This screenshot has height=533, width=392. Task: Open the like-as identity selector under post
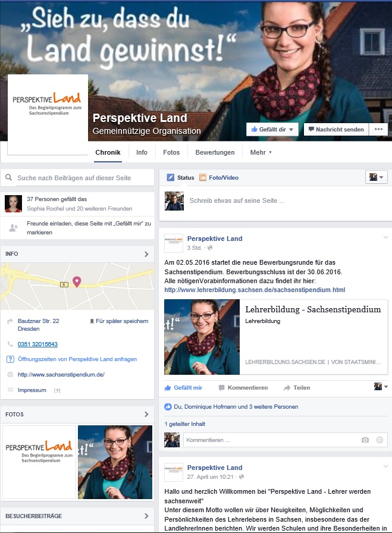click(x=381, y=387)
